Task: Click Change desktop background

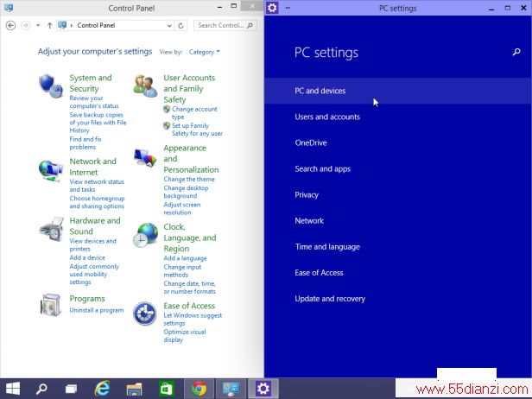Action: point(186,192)
